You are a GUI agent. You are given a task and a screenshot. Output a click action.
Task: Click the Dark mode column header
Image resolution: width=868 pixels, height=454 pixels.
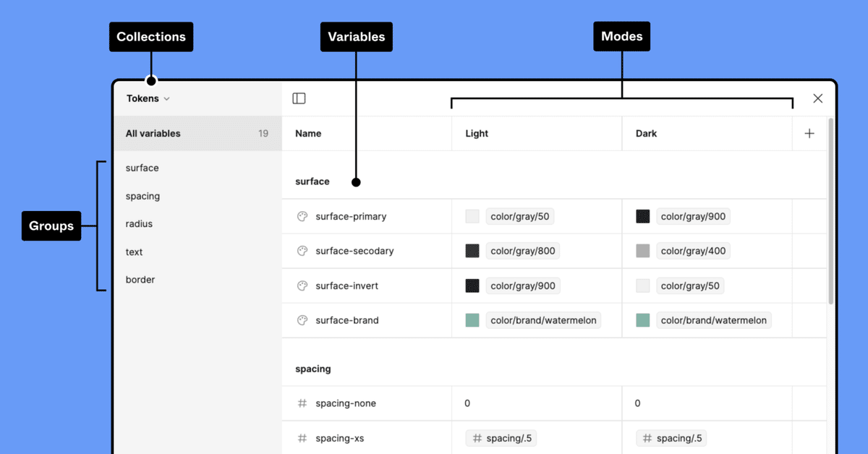pos(646,133)
